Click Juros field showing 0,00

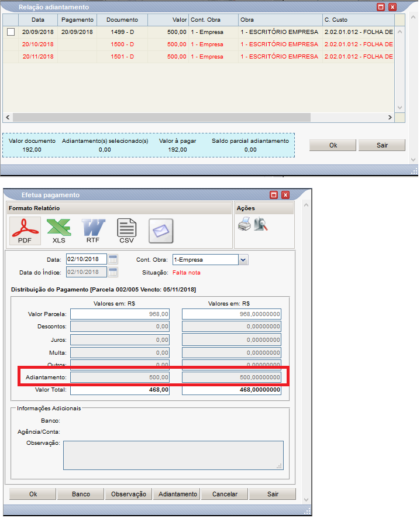pos(120,339)
